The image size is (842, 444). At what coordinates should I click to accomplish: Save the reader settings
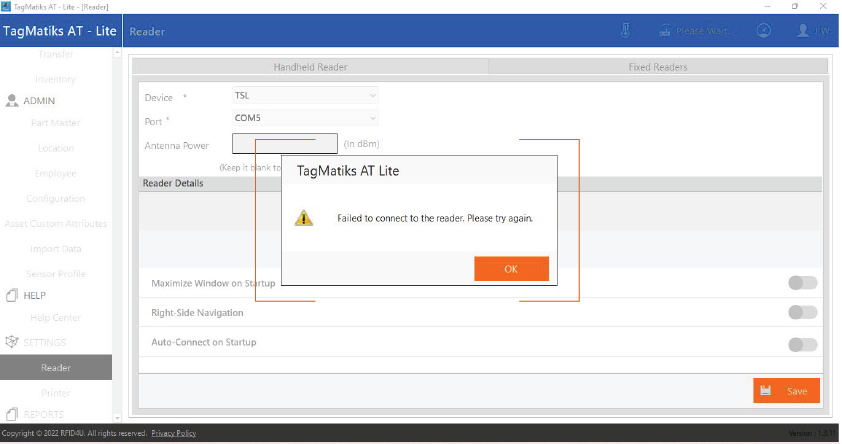click(x=786, y=391)
